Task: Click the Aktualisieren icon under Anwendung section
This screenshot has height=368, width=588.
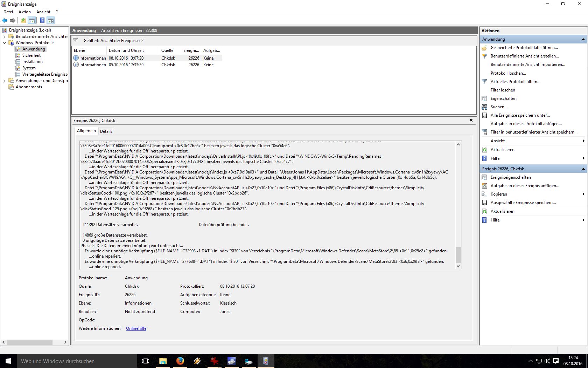Action: 484,150
